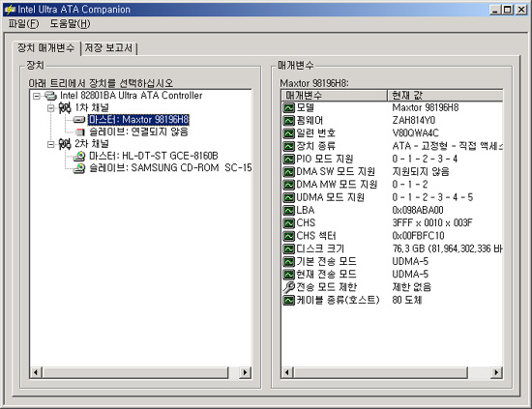Click right arrow of device tree scrollbar
532x409 pixels.
point(246,372)
